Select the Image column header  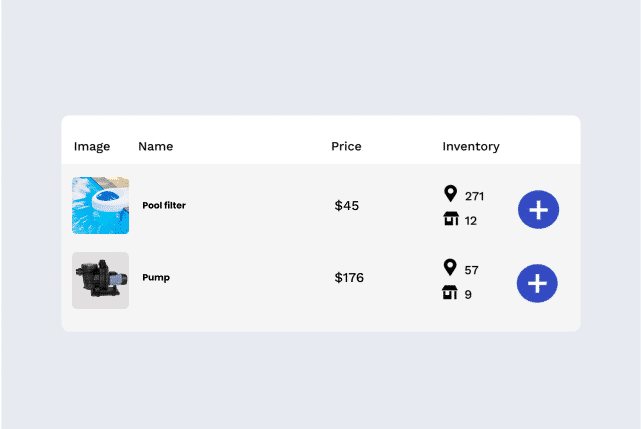click(x=92, y=146)
